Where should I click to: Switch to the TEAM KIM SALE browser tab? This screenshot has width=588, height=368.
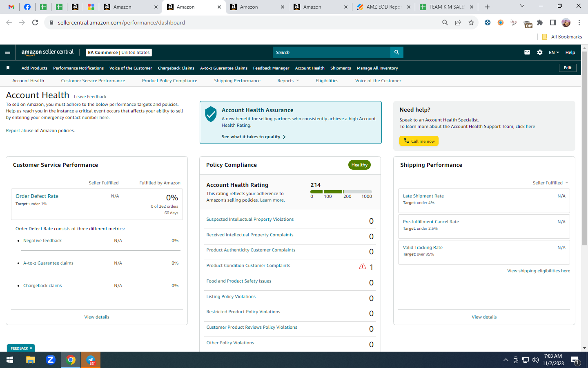pos(446,7)
